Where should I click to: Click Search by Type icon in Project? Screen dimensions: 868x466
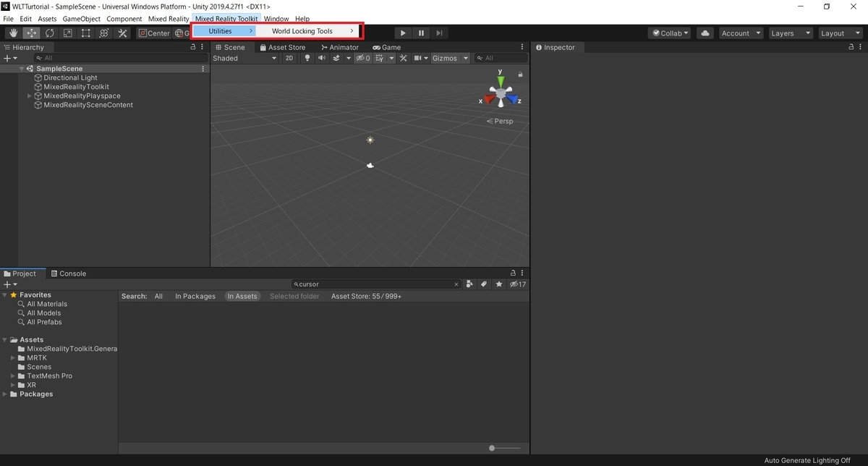click(x=470, y=284)
